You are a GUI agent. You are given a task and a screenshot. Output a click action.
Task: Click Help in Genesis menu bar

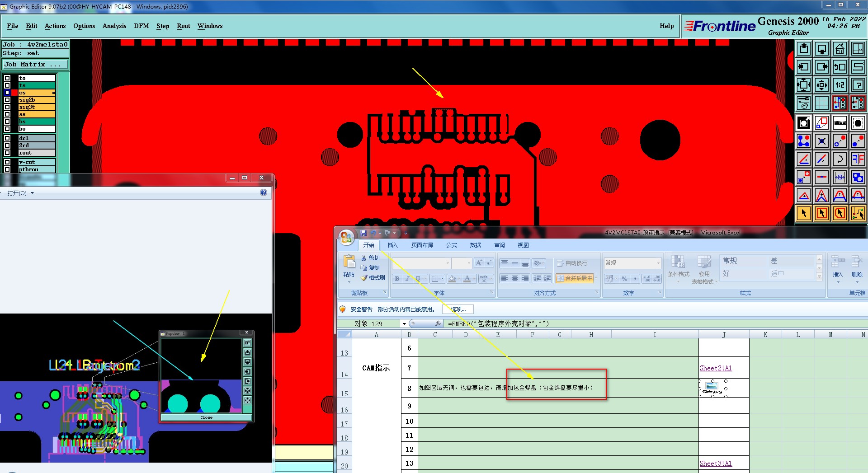tap(666, 26)
